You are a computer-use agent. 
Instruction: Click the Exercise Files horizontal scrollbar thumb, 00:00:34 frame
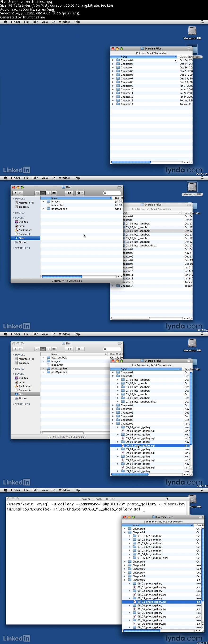[x=131, y=162]
